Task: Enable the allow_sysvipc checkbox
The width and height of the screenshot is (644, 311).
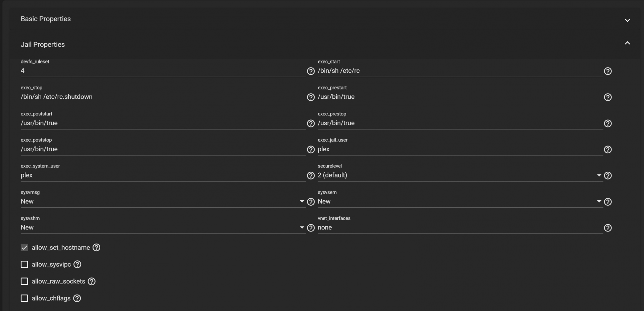Action: 24,264
